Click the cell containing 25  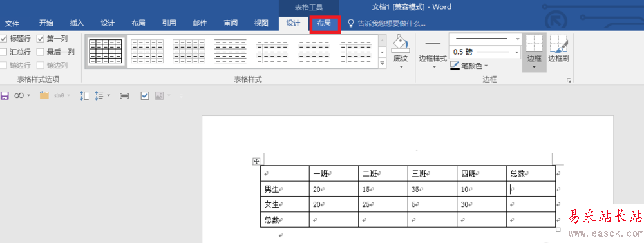(x=383, y=204)
